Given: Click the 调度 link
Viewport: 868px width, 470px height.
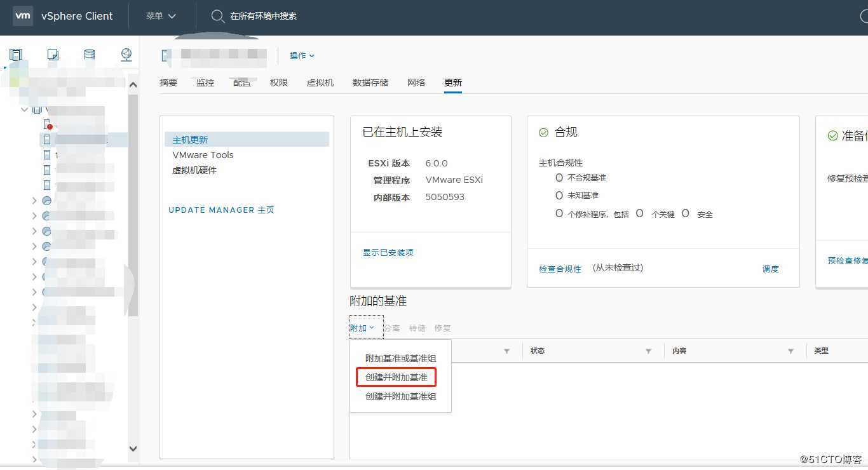Looking at the screenshot, I should 771,269.
